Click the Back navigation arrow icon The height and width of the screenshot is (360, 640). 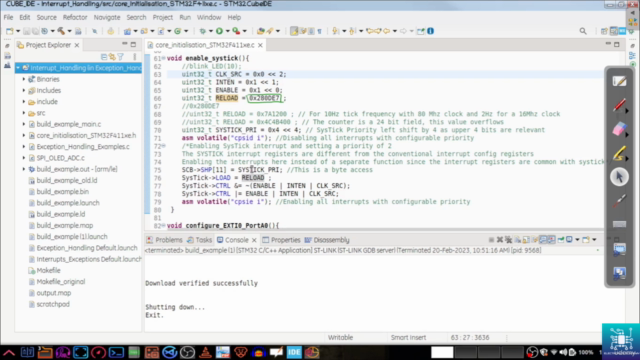tap(386, 31)
